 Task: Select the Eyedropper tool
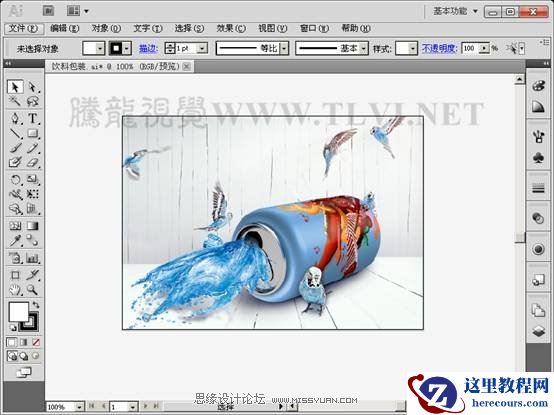pyautogui.click(x=15, y=241)
